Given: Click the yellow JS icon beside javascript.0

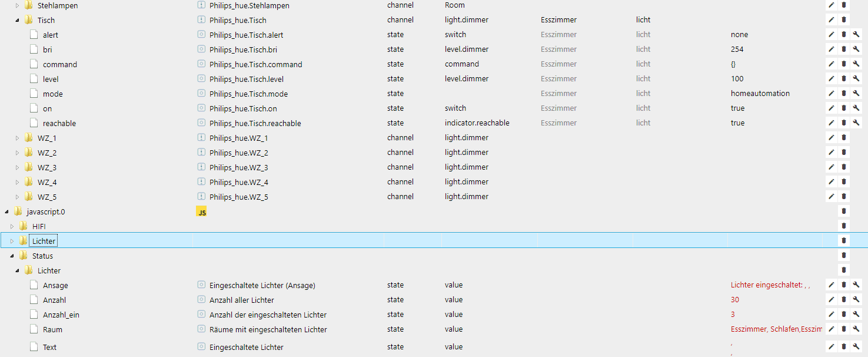Looking at the screenshot, I should click(201, 211).
